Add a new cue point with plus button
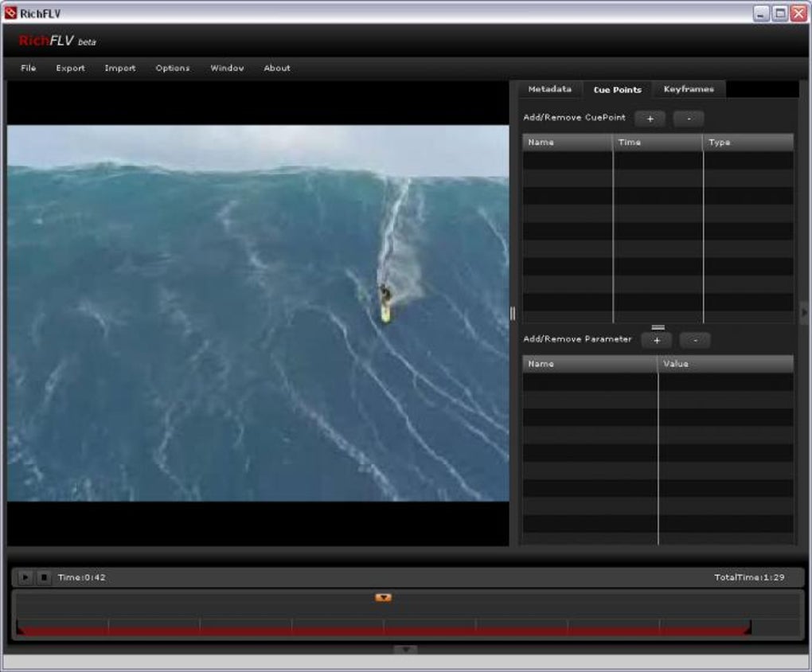Image resolution: width=812 pixels, height=672 pixels. click(650, 119)
